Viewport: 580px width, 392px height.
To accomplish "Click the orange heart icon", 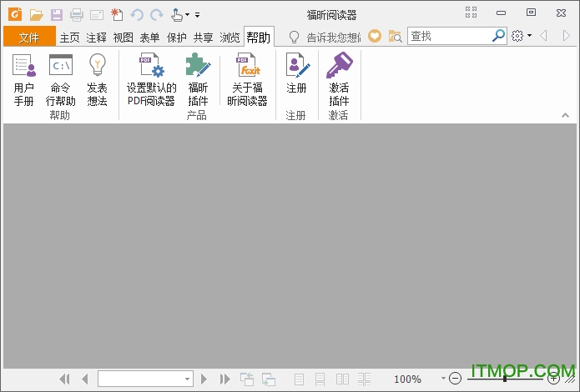I will click(375, 36).
